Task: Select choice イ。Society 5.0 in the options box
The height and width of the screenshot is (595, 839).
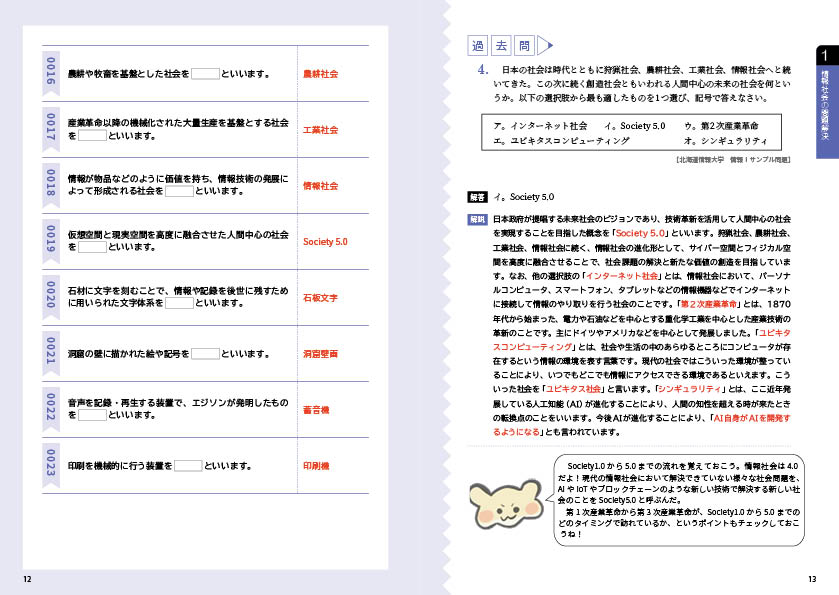Action: pos(635,126)
